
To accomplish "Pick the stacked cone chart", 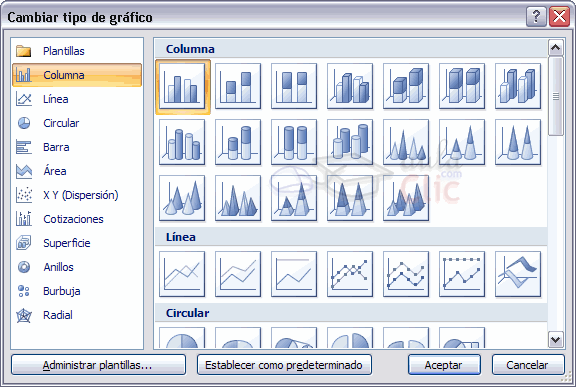I will tap(462, 142).
